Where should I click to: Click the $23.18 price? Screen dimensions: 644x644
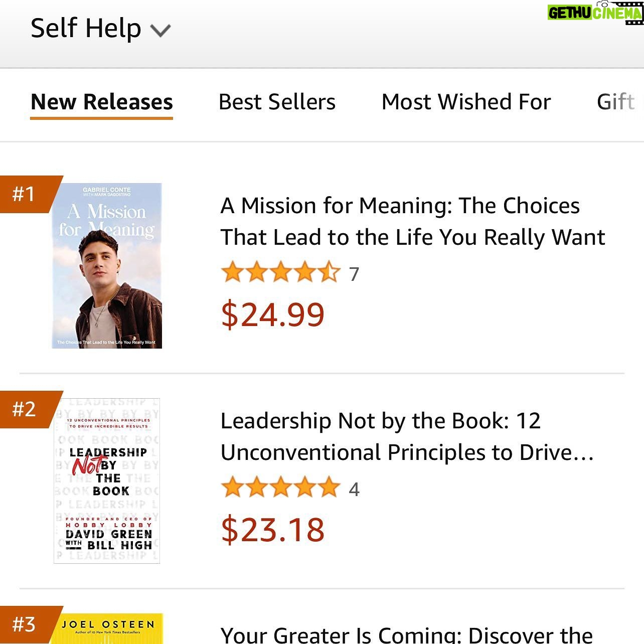[273, 530]
